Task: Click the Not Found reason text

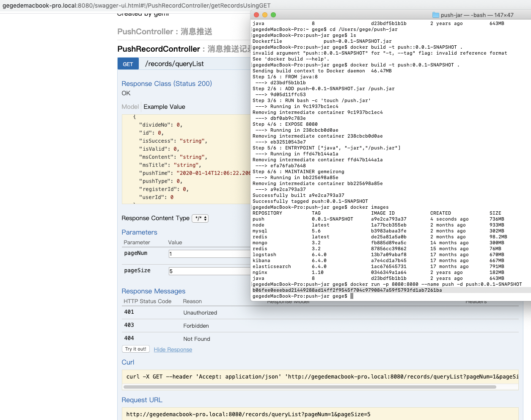Action: pos(197,339)
